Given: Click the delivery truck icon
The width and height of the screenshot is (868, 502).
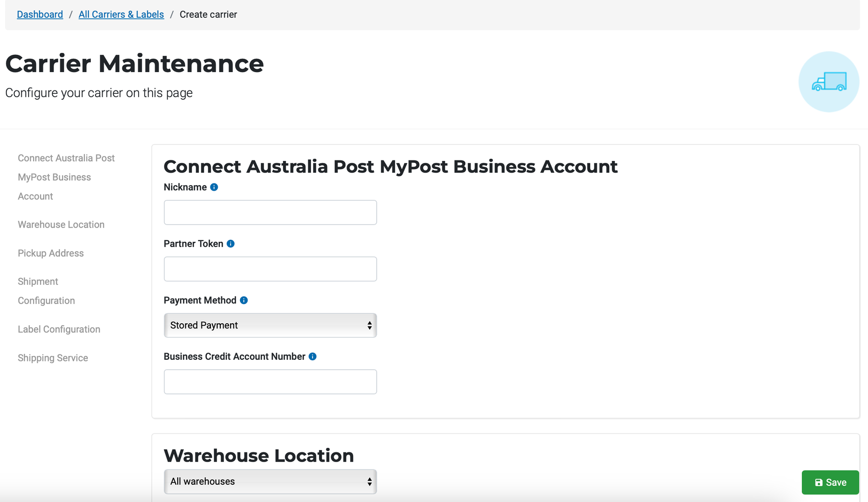Looking at the screenshot, I should pyautogui.click(x=829, y=82).
